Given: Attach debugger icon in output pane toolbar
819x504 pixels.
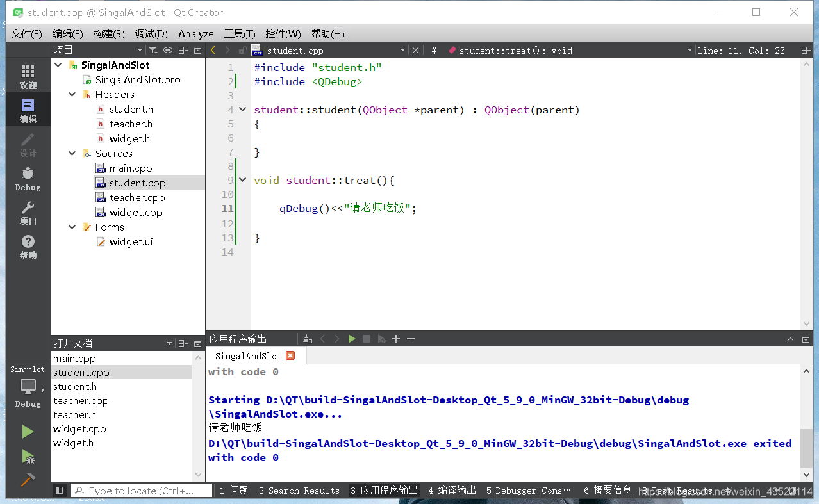Looking at the screenshot, I should pyautogui.click(x=382, y=339).
